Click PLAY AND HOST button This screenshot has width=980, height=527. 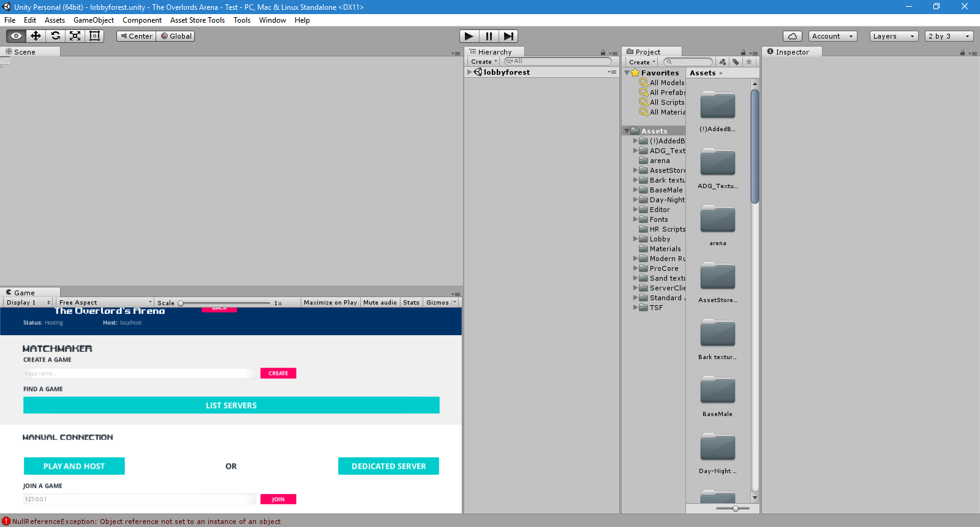click(x=74, y=466)
